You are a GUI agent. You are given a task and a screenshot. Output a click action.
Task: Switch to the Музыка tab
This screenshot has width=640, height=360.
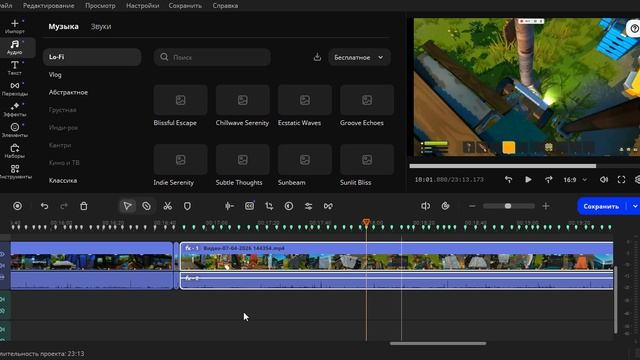click(x=63, y=27)
